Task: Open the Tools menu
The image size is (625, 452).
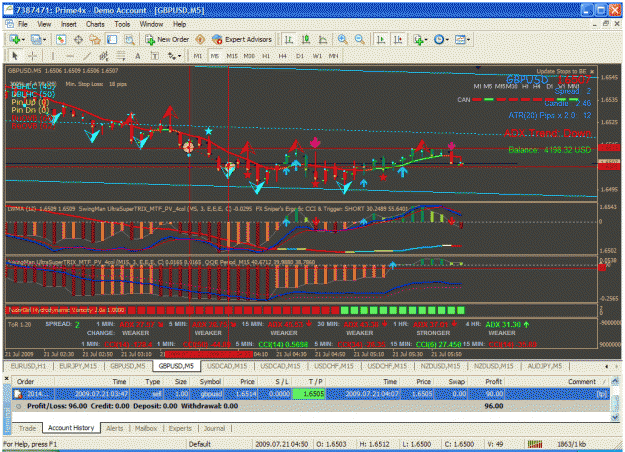Action: (x=122, y=24)
